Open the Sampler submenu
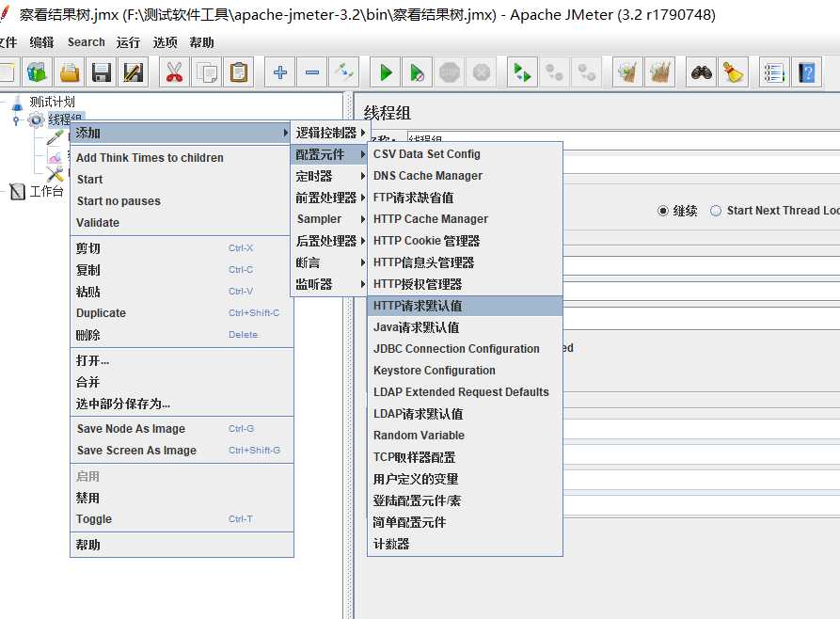The image size is (840, 619). click(x=330, y=219)
